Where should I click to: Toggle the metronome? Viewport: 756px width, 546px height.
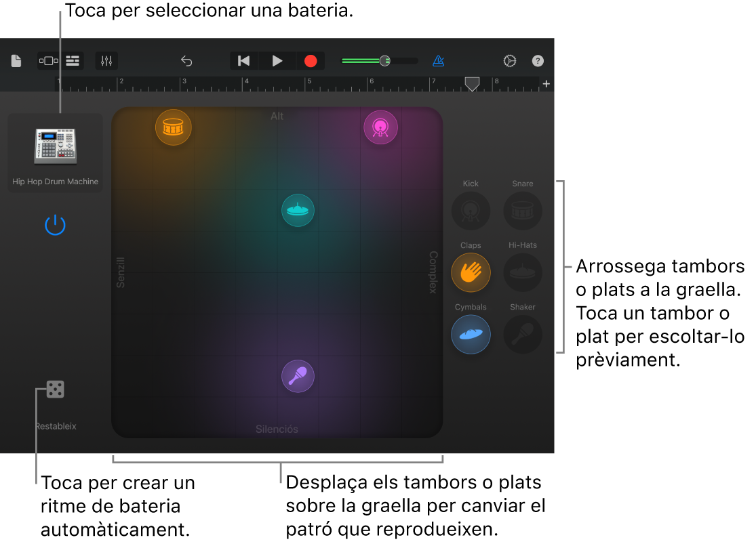[438, 60]
